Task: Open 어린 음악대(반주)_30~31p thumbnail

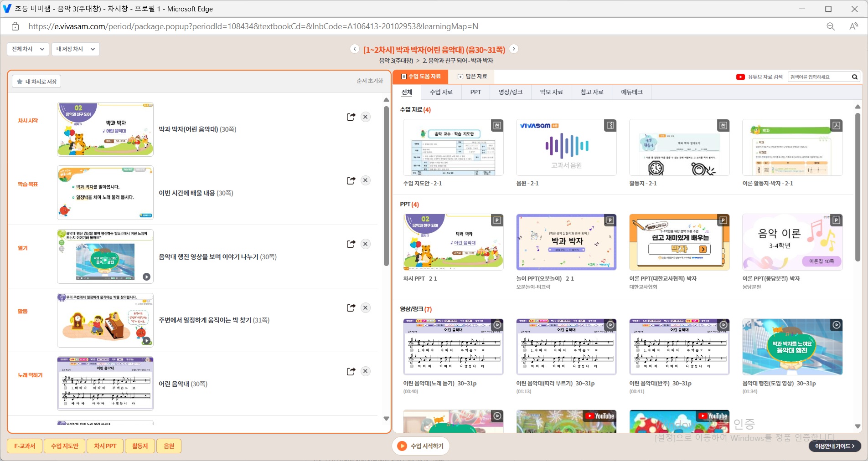Action: coord(679,347)
